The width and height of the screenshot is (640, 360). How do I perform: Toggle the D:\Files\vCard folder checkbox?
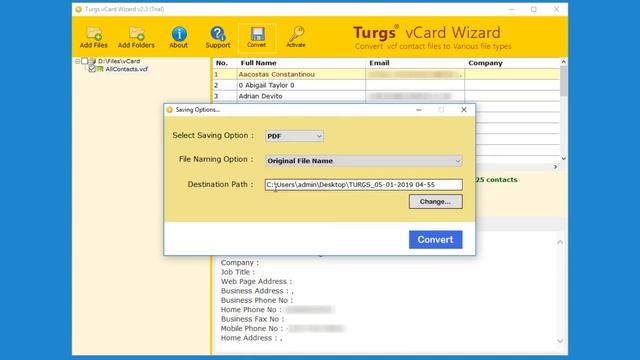point(84,61)
